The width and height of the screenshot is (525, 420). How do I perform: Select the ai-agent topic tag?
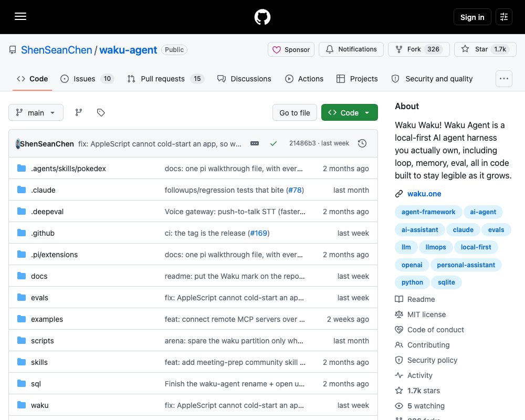click(483, 212)
